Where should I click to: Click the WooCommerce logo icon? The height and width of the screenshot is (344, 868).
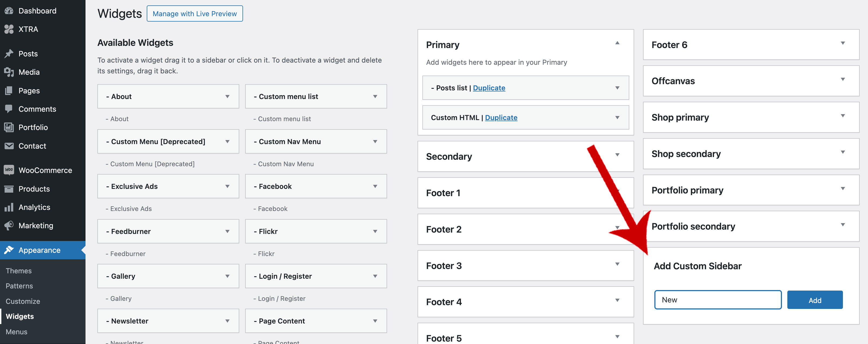coord(9,170)
